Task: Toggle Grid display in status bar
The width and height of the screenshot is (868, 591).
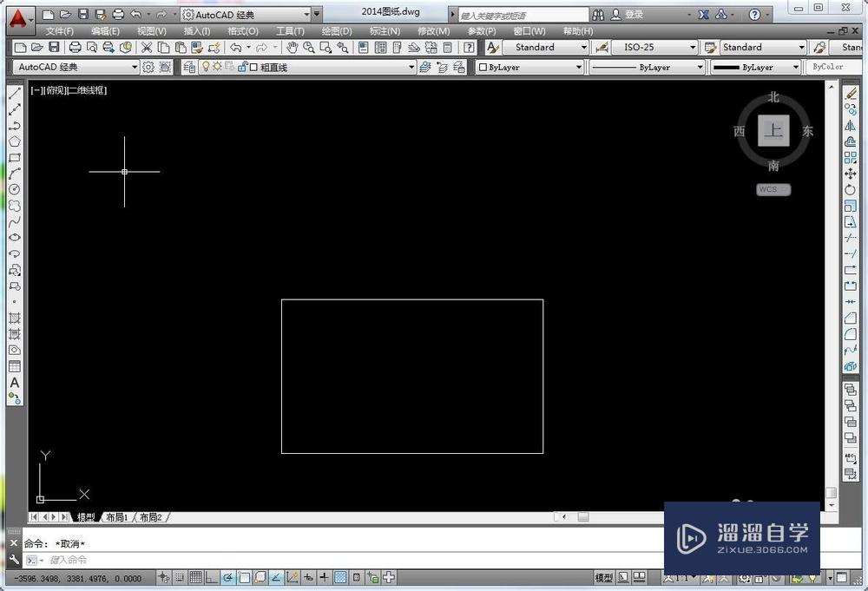Action: pos(195,578)
